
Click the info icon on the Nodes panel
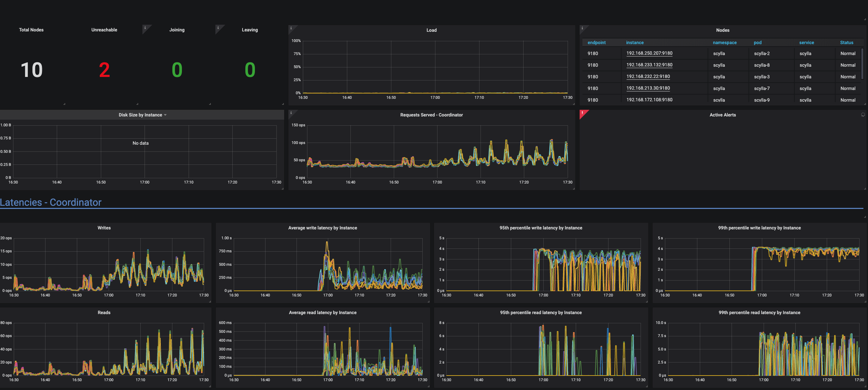582,28
